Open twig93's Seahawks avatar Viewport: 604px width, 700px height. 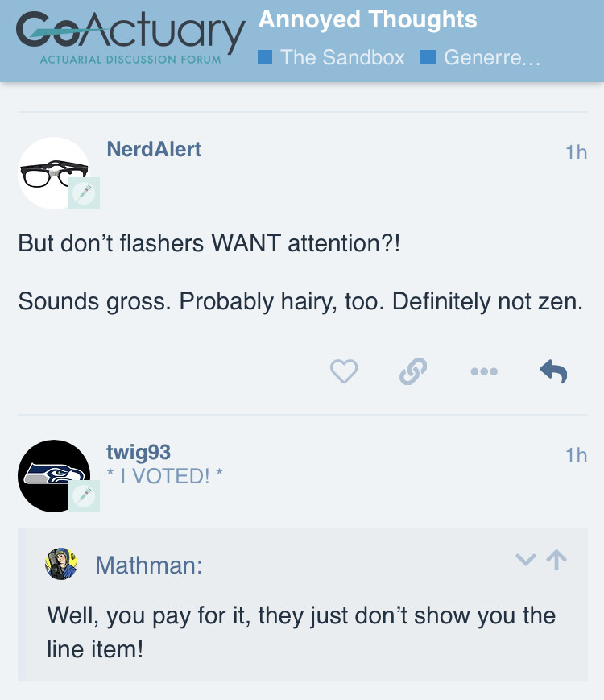click(54, 475)
